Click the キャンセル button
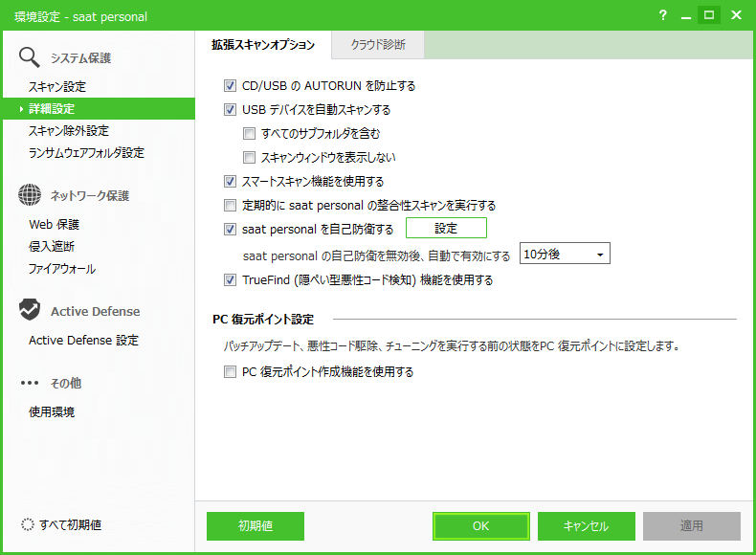This screenshot has width=756, height=555. (x=587, y=526)
